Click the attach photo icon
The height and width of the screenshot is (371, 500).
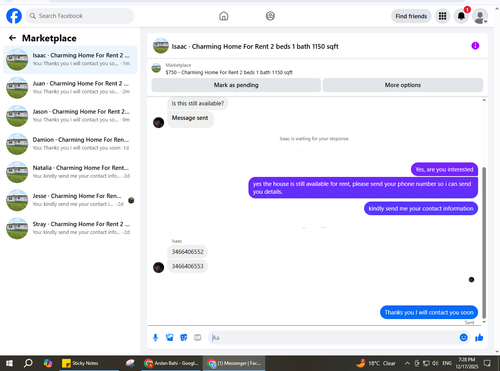170,338
